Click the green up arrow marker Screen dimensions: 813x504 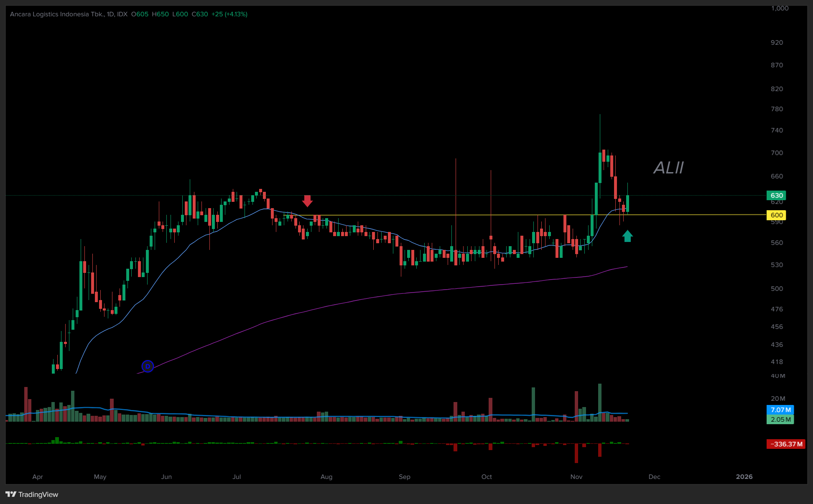[x=627, y=236]
